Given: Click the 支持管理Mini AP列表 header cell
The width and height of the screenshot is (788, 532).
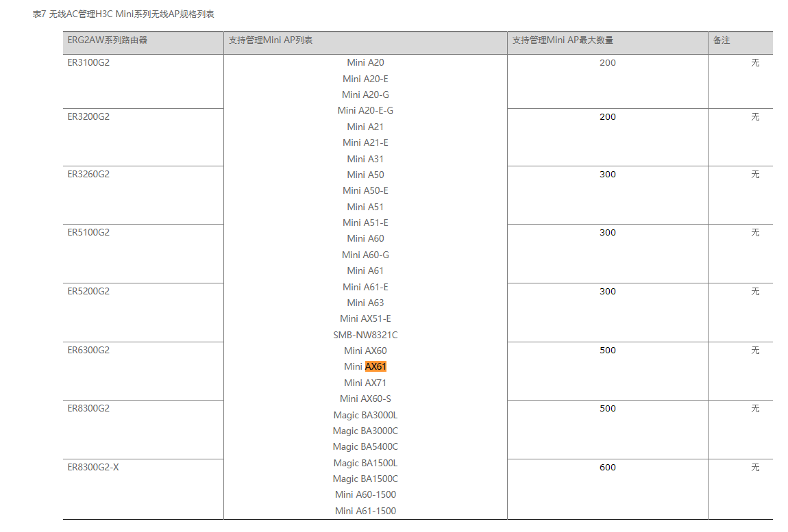Looking at the screenshot, I should pos(271,40).
